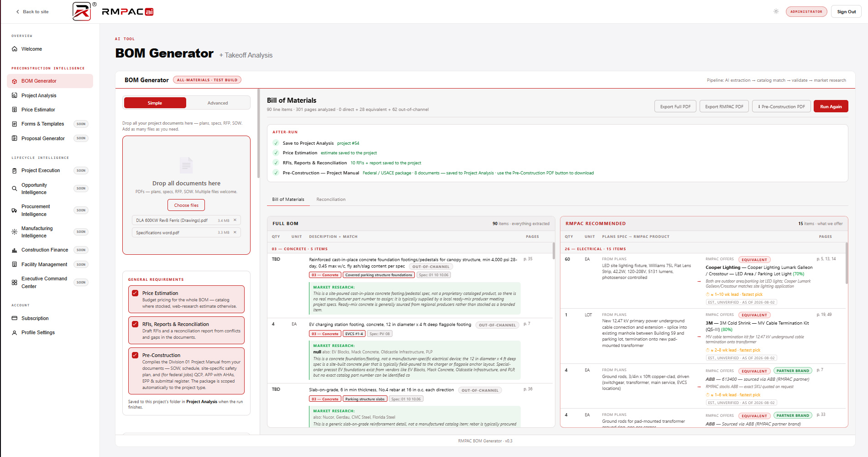Open the Bill of Materials tab
Viewport: 868px width, 457px height.
point(288,200)
